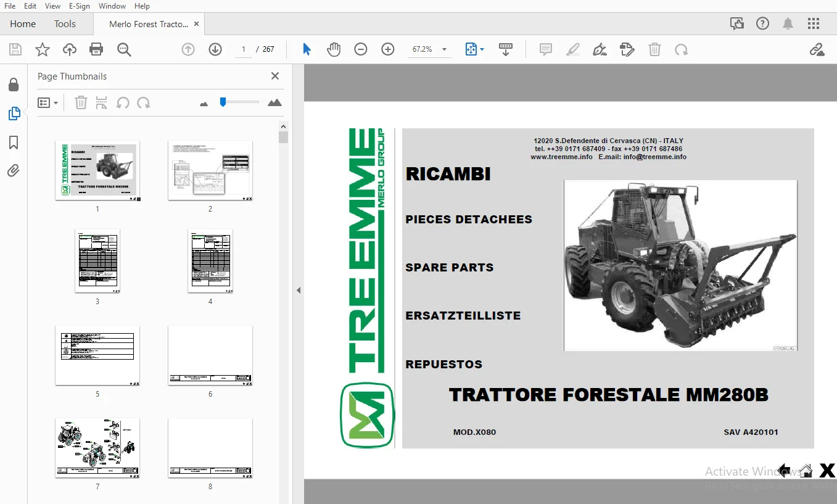The height and width of the screenshot is (504, 837).
Task: Select page 7 thumbnail
Action: click(97, 448)
